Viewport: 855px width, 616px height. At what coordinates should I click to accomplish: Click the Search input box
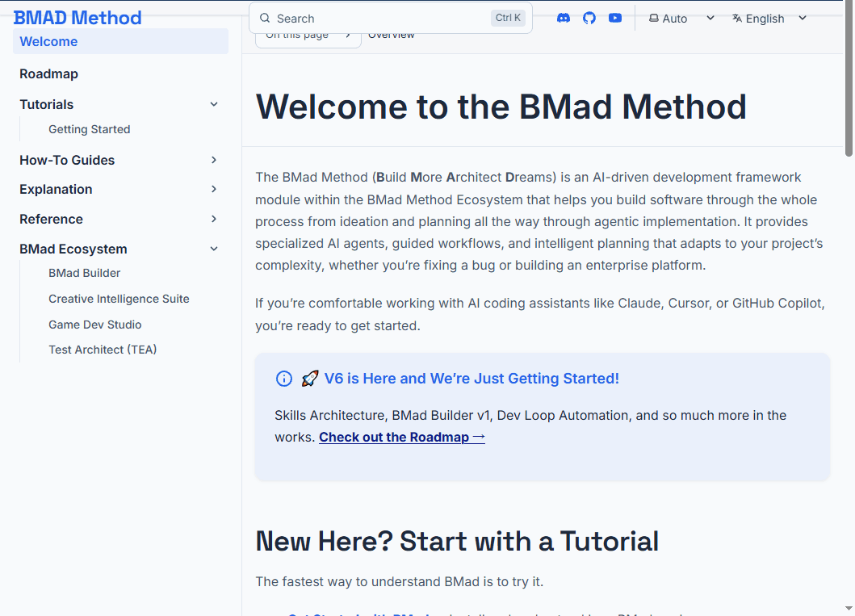(x=391, y=18)
